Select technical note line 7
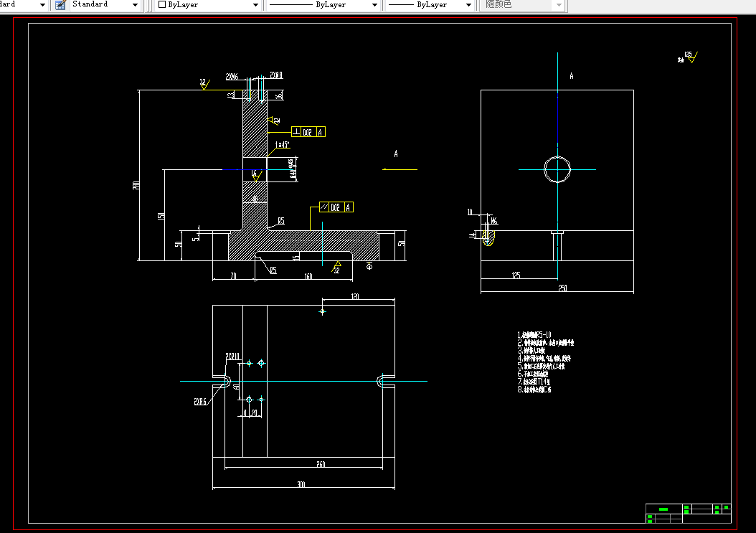 coord(534,381)
